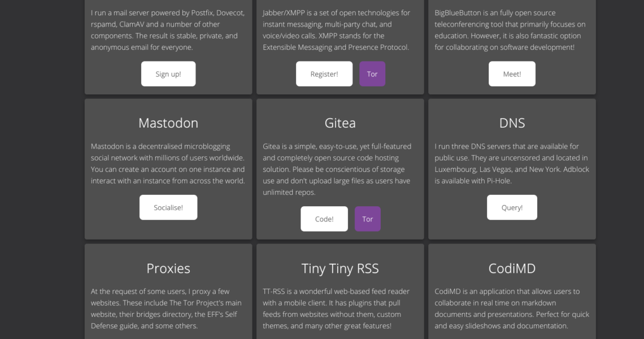Click the Query! button under DNS

512,207
